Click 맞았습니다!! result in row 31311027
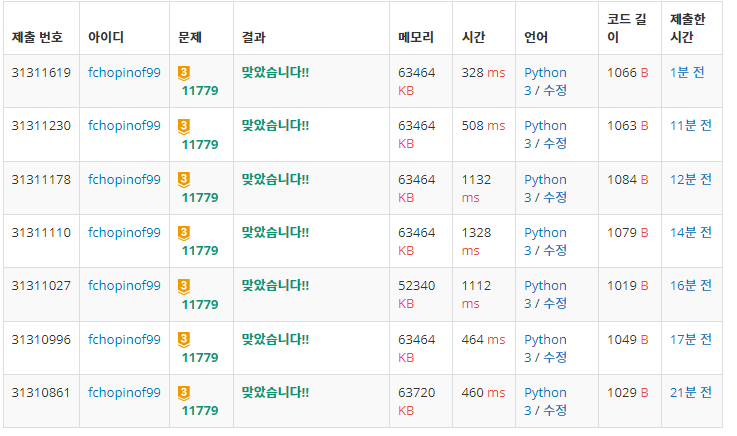Screen dimensions: 737x436 point(275,285)
